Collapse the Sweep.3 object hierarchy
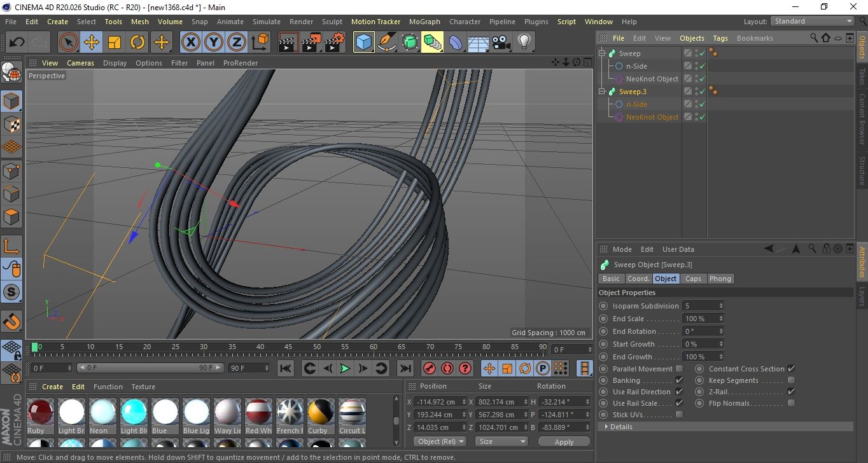The image size is (868, 463). 602,92
